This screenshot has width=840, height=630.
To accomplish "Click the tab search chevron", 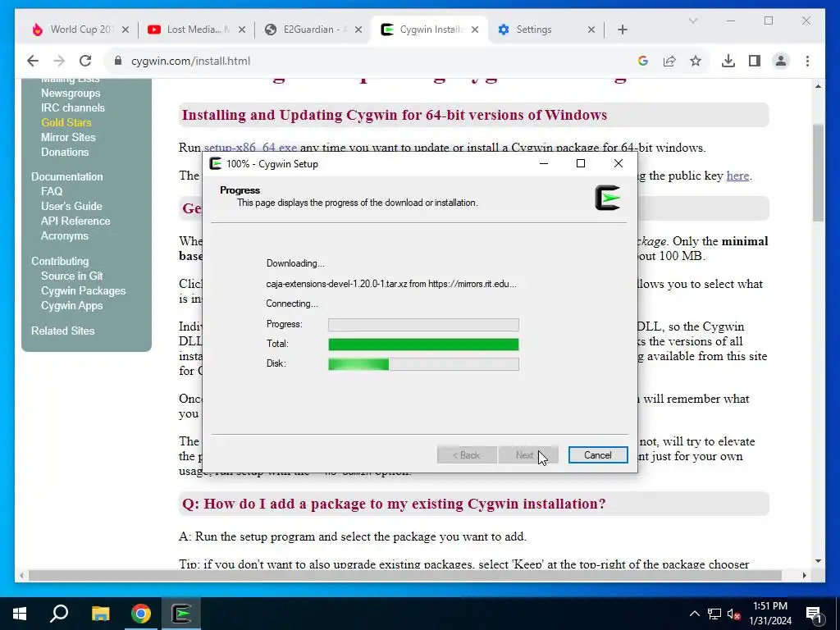I will pos(692,21).
